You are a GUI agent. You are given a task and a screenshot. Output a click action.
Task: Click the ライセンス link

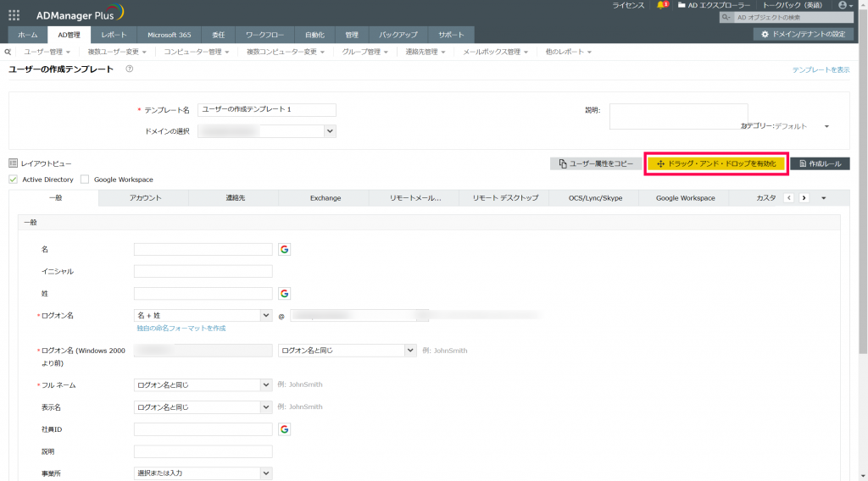coord(628,5)
